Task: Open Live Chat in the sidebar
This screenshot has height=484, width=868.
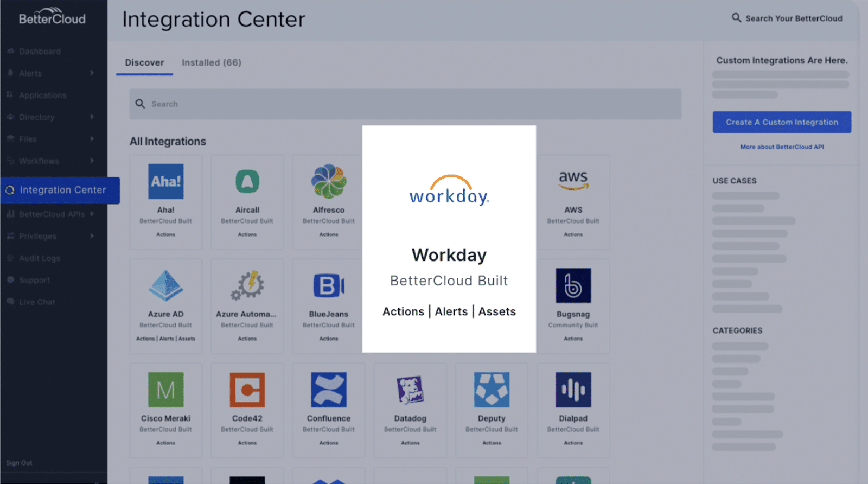Action: (37, 302)
